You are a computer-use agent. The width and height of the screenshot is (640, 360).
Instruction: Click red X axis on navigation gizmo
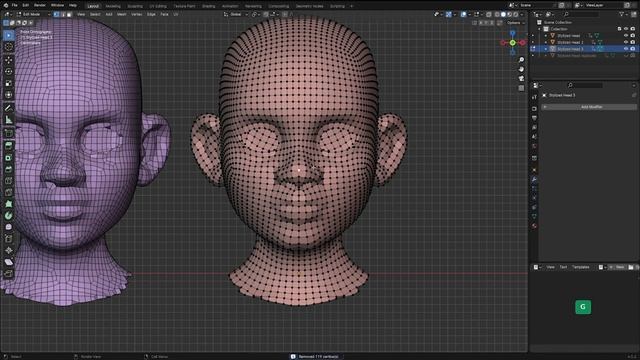523,42
